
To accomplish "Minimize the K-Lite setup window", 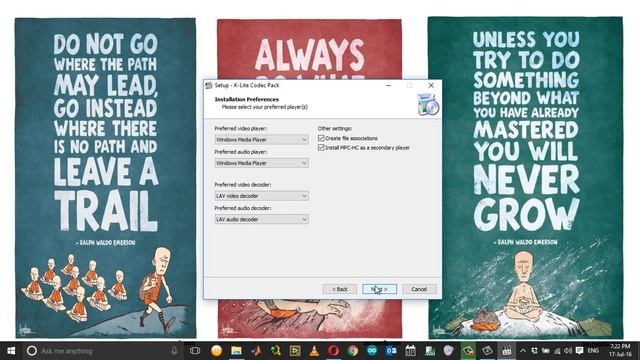I will tap(388, 85).
